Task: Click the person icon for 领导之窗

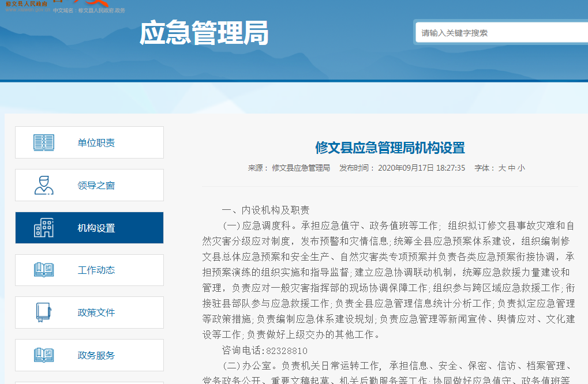Action: click(x=44, y=185)
